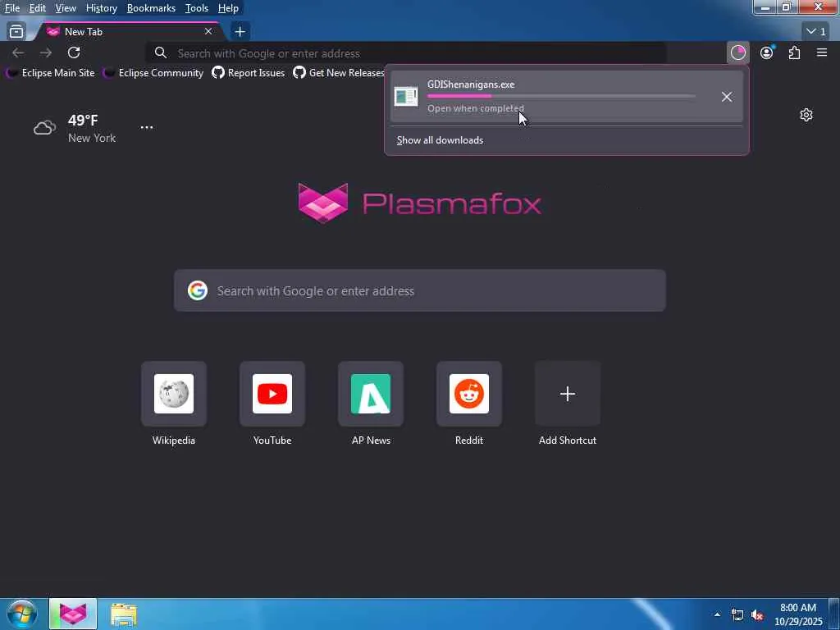The image size is (840, 630).
Task: Click Show all downloads
Action: [x=440, y=140]
